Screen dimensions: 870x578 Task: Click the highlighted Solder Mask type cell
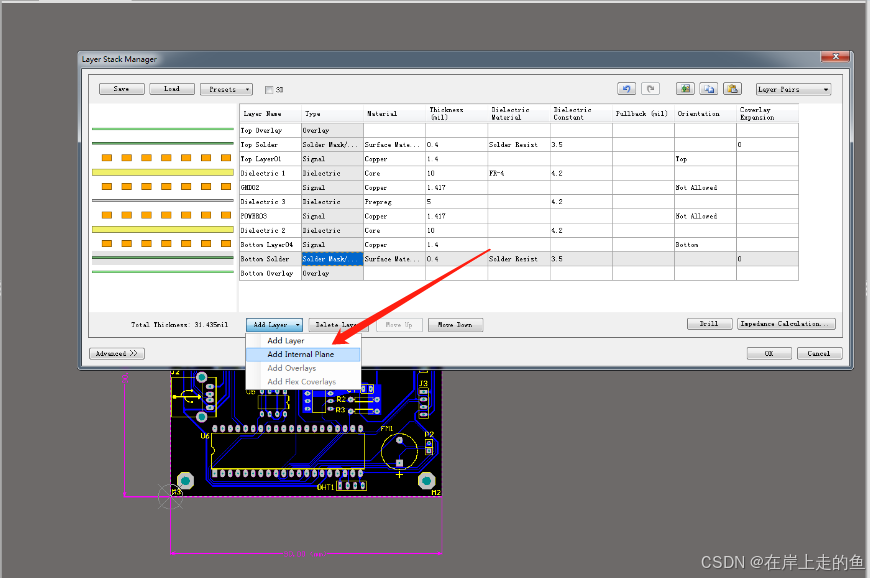point(332,259)
